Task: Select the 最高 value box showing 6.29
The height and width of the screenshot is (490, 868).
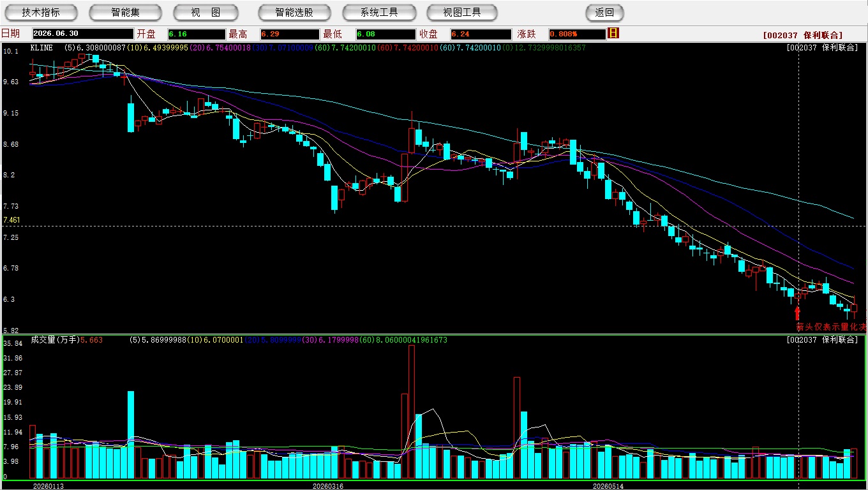Action: point(290,34)
